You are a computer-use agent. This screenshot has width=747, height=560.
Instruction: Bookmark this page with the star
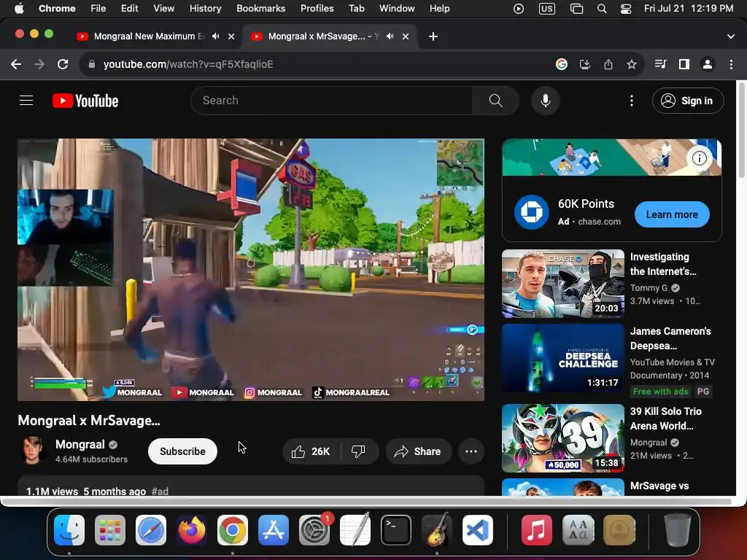tap(631, 64)
